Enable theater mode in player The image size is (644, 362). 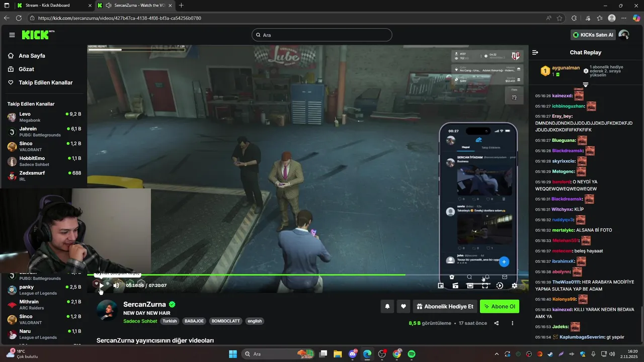(470, 286)
